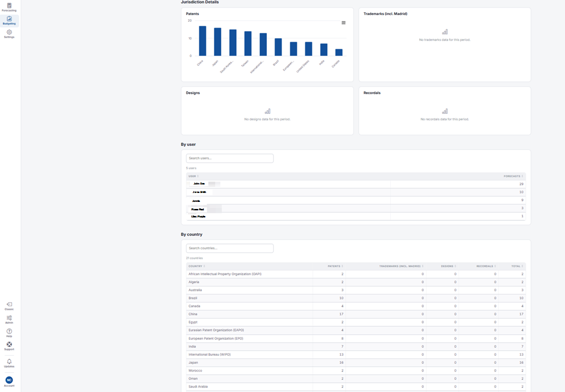Image resolution: width=565 pixels, height=392 pixels.
Task: Open the NC Account avatar
Action: 9,381
